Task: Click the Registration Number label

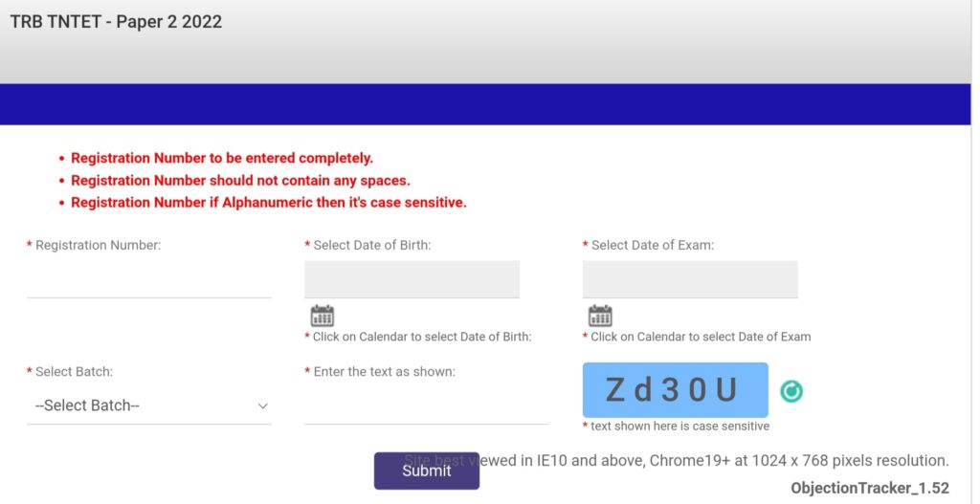Action: click(x=99, y=246)
